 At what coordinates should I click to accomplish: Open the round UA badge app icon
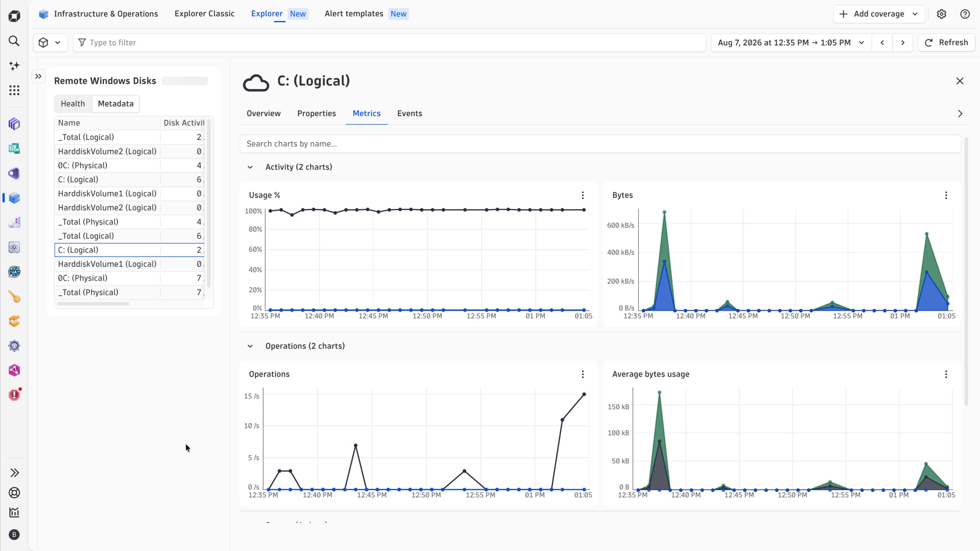point(14,272)
